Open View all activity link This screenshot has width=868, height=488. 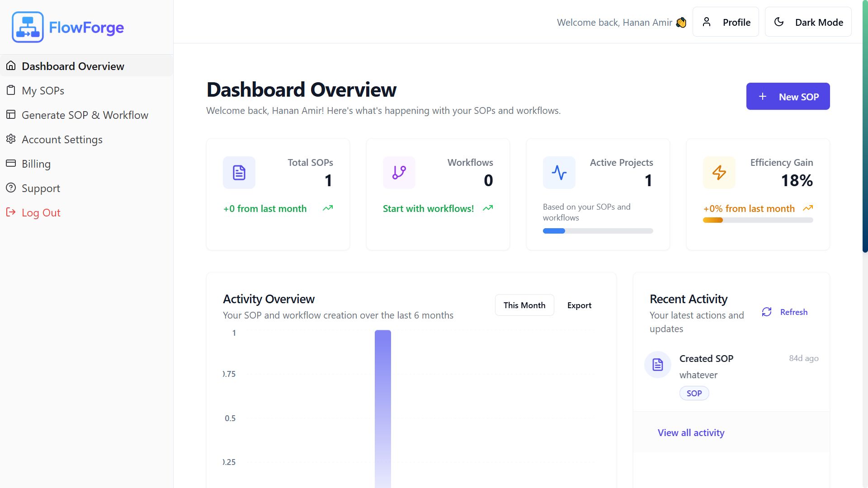click(691, 432)
